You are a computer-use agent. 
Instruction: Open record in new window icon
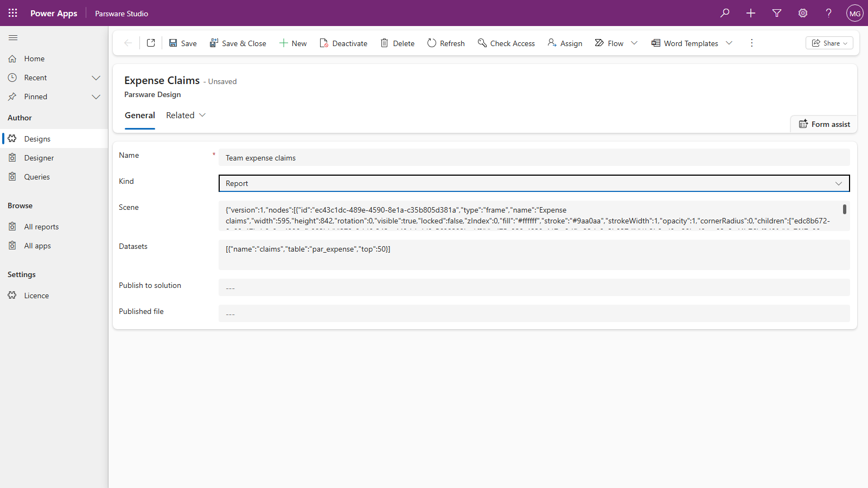point(151,43)
